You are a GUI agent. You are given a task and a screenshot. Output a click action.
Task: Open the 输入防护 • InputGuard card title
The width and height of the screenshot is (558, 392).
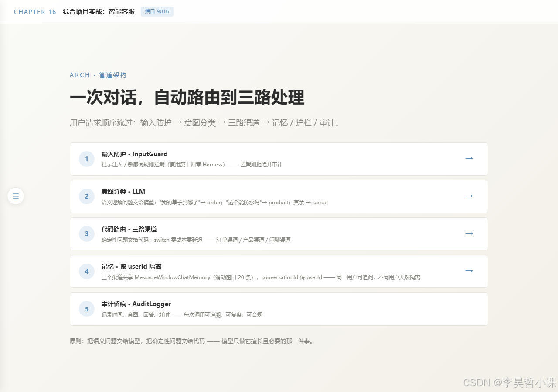click(135, 154)
